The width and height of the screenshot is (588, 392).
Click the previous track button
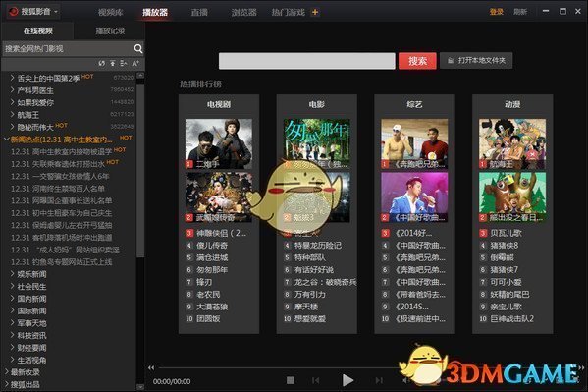tap(315, 380)
